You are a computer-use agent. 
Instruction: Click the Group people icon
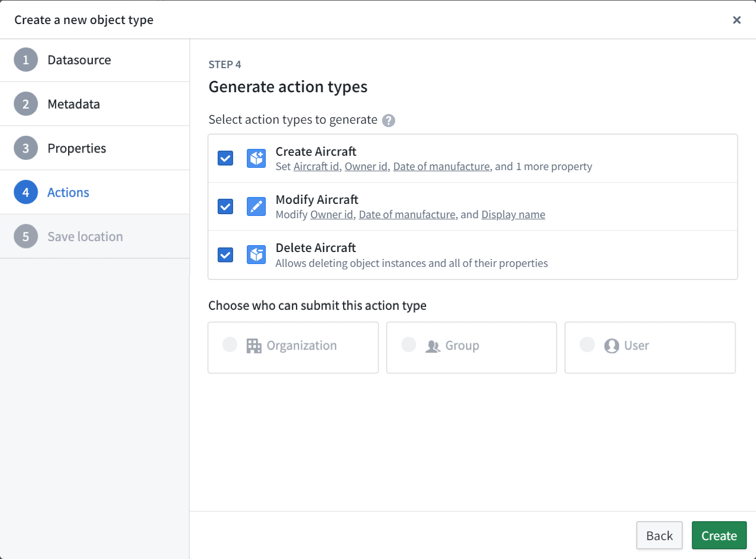coord(433,346)
